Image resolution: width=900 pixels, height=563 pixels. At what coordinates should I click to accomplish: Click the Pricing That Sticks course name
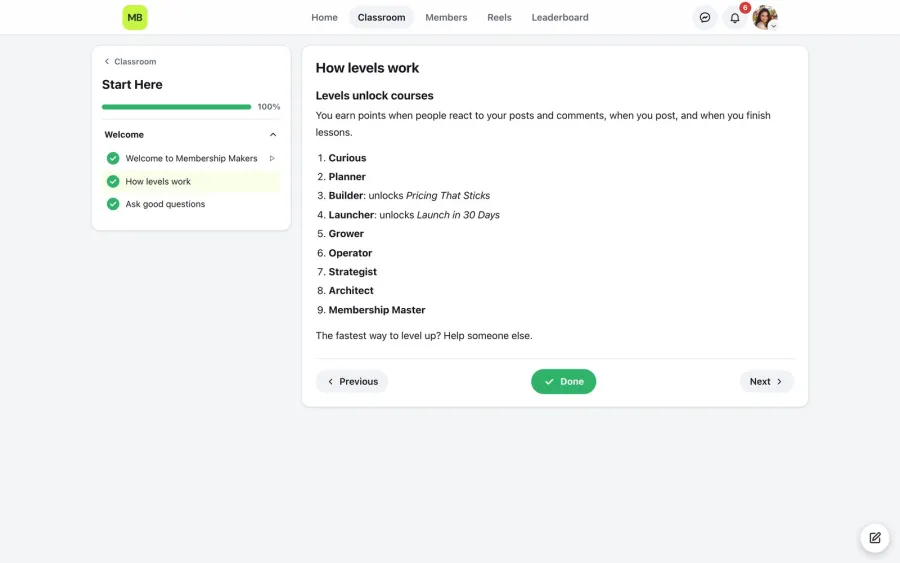[448, 196]
